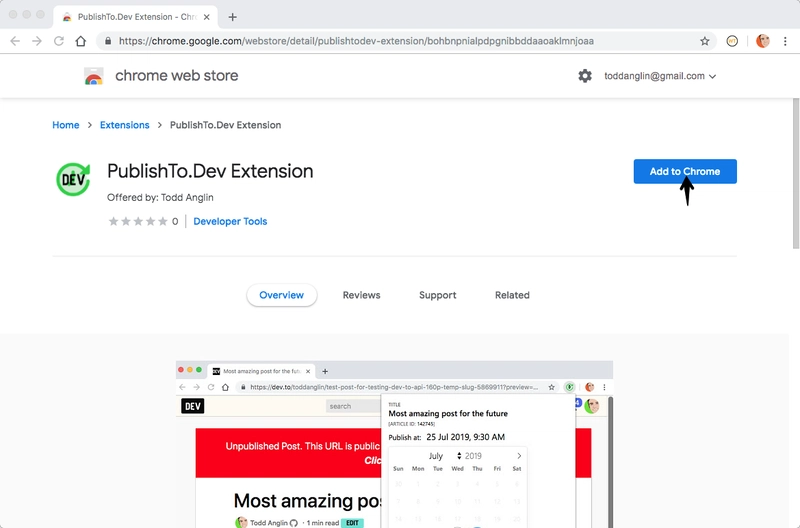The image size is (800, 528).
Task: Go back with the browser back arrow
Action: (x=15, y=41)
